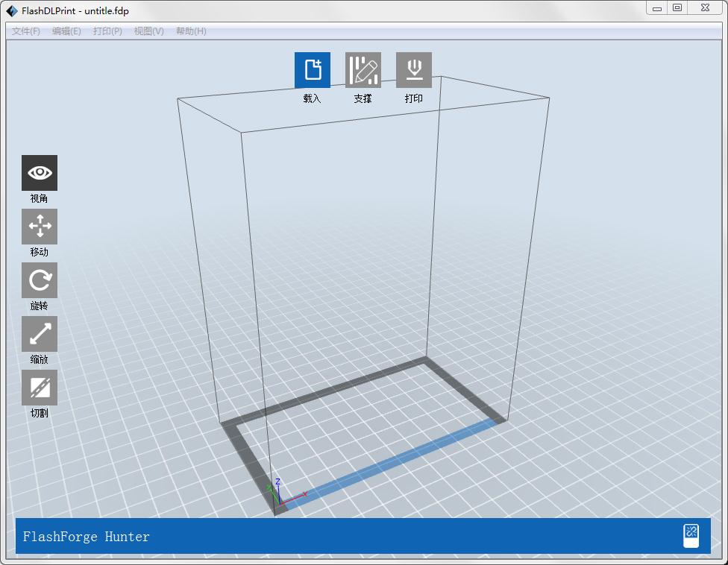Open the 支撑 (Support) tool
The width and height of the screenshot is (728, 565).
point(363,70)
